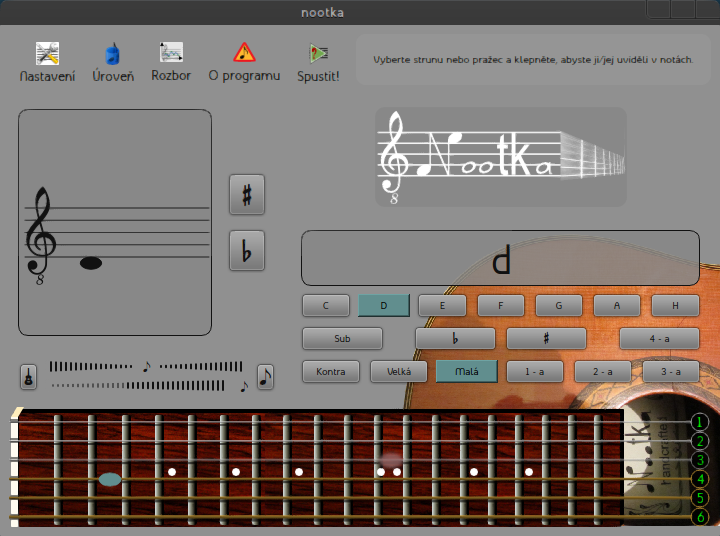
Task: Click the treble clef on the staff
Action: point(40,234)
